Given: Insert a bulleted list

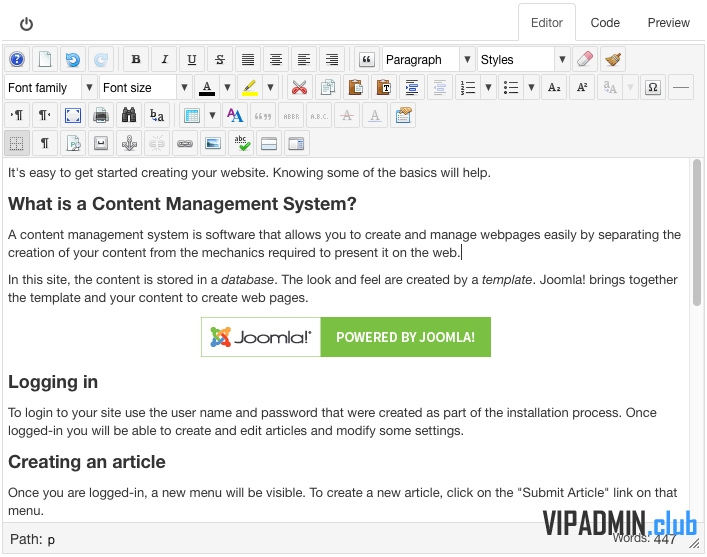Looking at the screenshot, I should click(511, 87).
